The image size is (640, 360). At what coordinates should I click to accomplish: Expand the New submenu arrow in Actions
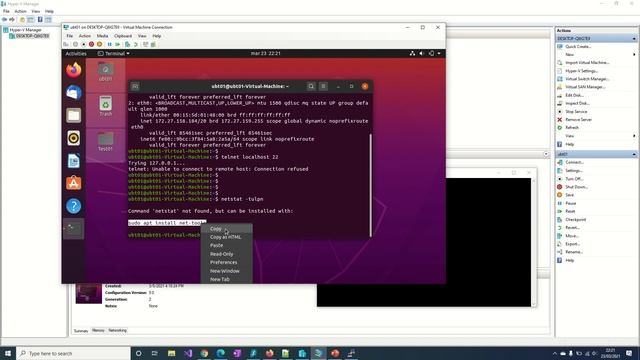pos(634,54)
